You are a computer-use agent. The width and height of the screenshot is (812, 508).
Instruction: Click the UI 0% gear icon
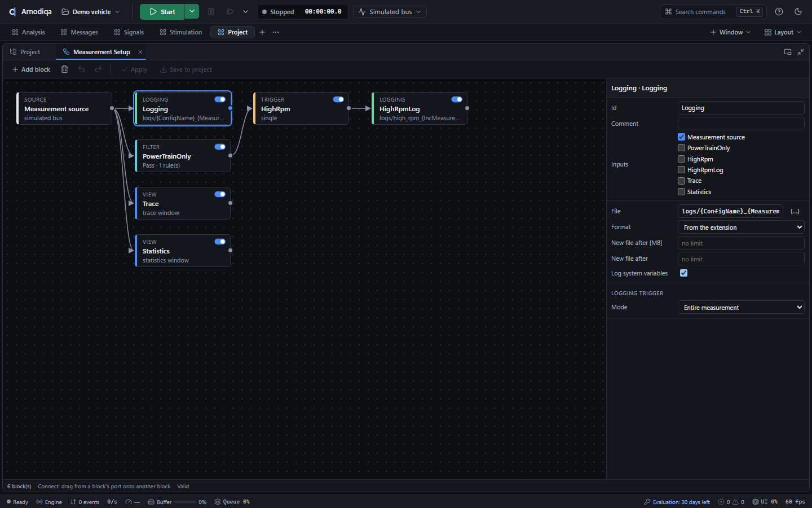pos(756,502)
